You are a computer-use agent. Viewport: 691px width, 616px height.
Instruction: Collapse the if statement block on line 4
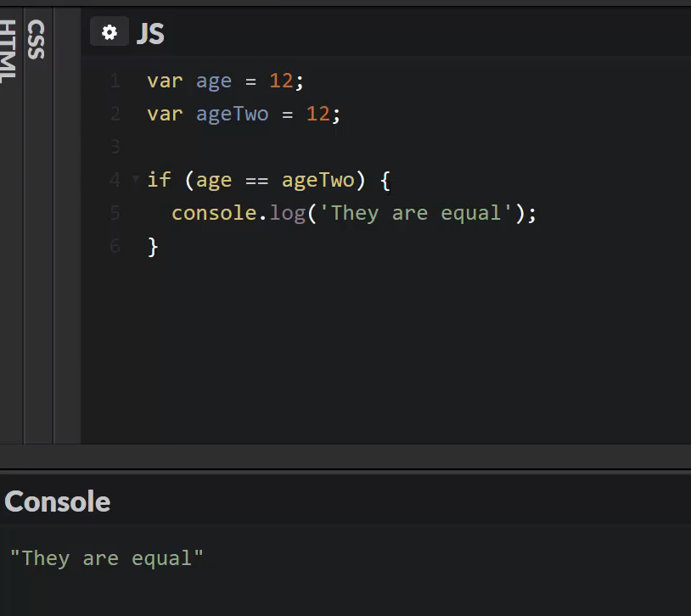(x=134, y=179)
